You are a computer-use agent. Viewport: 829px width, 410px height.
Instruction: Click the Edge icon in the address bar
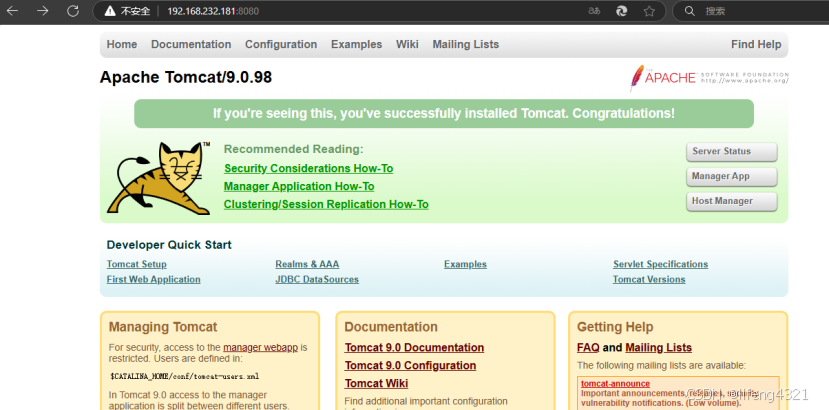click(622, 11)
